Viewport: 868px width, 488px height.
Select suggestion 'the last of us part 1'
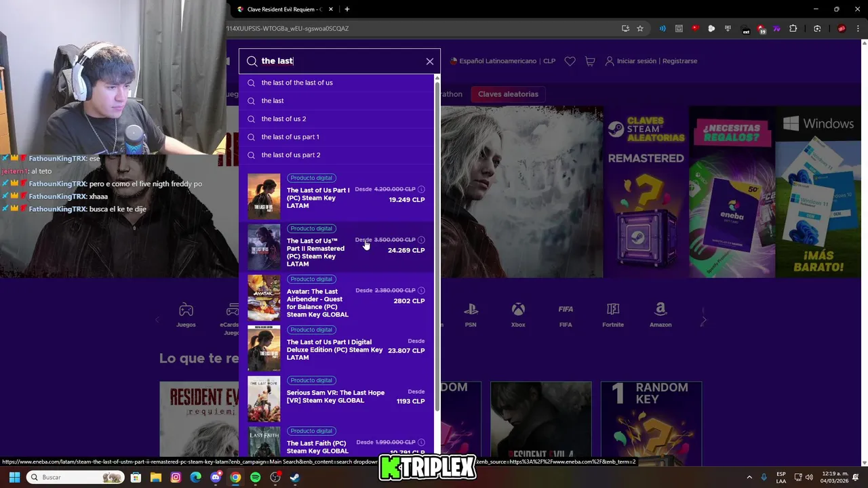tap(336, 137)
